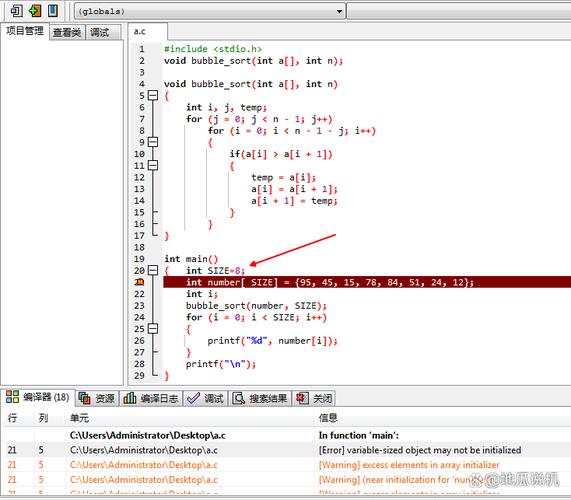Collapse the if block fold on line 11

click(x=153, y=165)
